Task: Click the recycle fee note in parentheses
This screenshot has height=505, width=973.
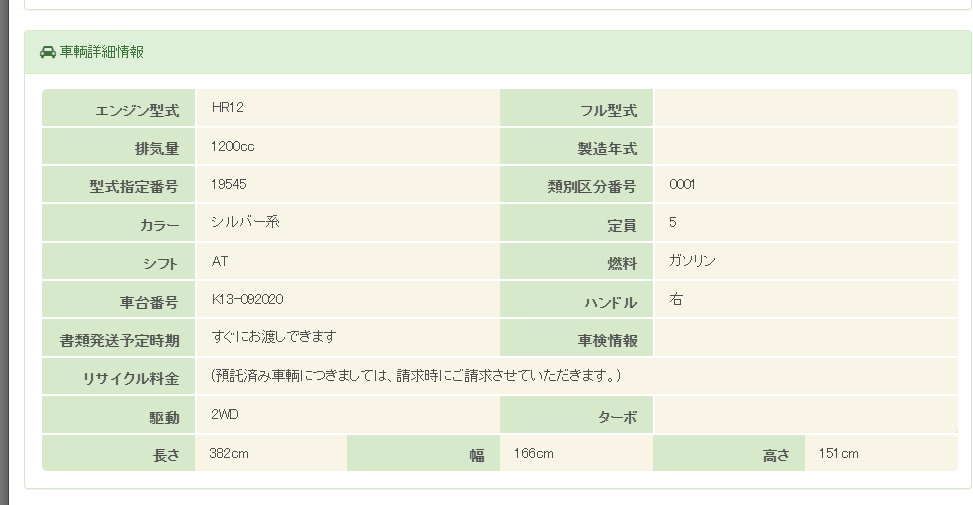Action: point(416,376)
